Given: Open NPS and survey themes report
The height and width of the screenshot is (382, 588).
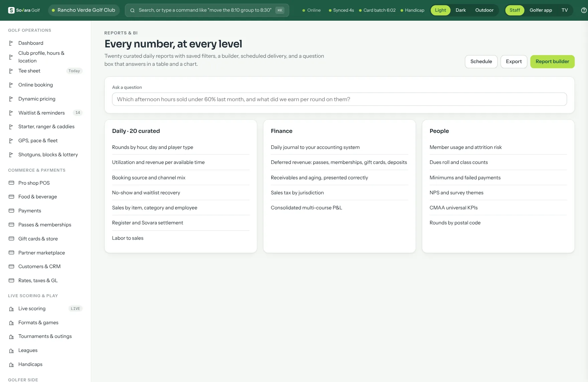Looking at the screenshot, I should coord(498,193).
